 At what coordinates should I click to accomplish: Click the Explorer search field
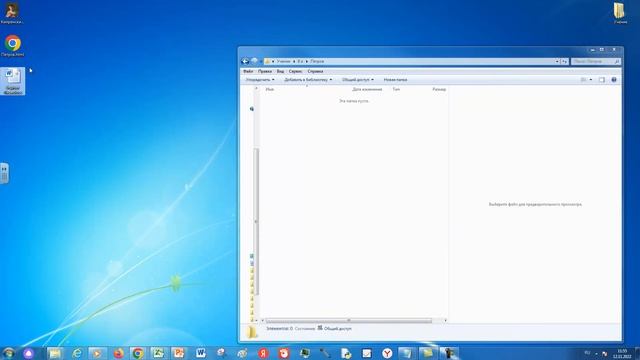coord(595,61)
